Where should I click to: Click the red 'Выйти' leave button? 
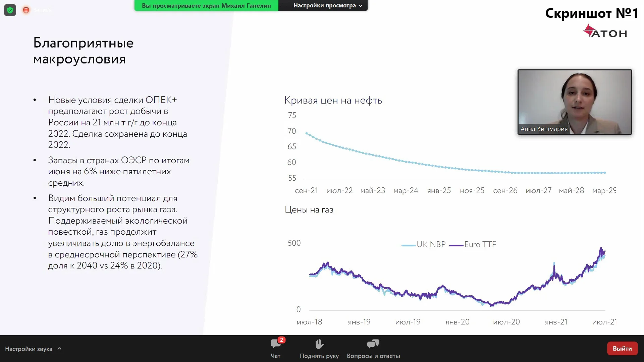(622, 349)
